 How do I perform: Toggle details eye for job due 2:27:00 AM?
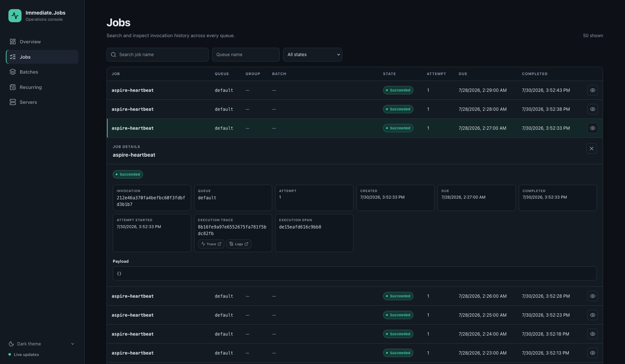click(593, 128)
